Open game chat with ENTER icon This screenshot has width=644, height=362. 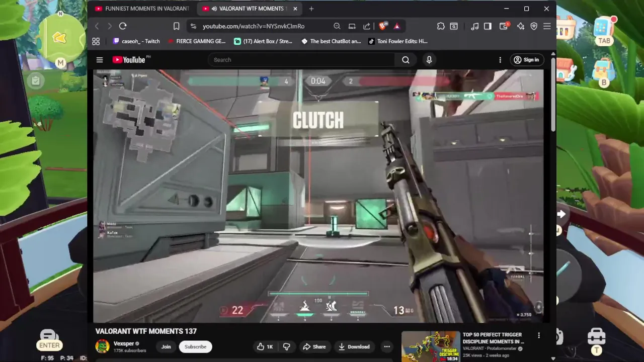tap(49, 340)
